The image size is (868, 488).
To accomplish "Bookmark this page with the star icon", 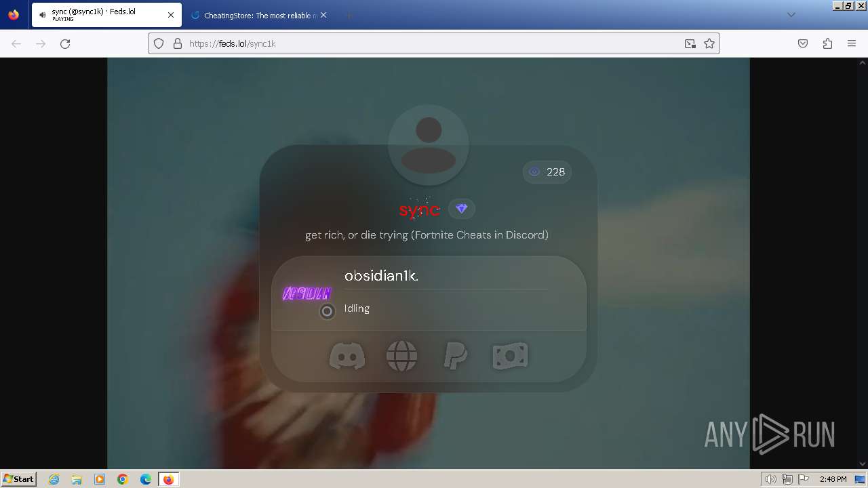I will (709, 43).
